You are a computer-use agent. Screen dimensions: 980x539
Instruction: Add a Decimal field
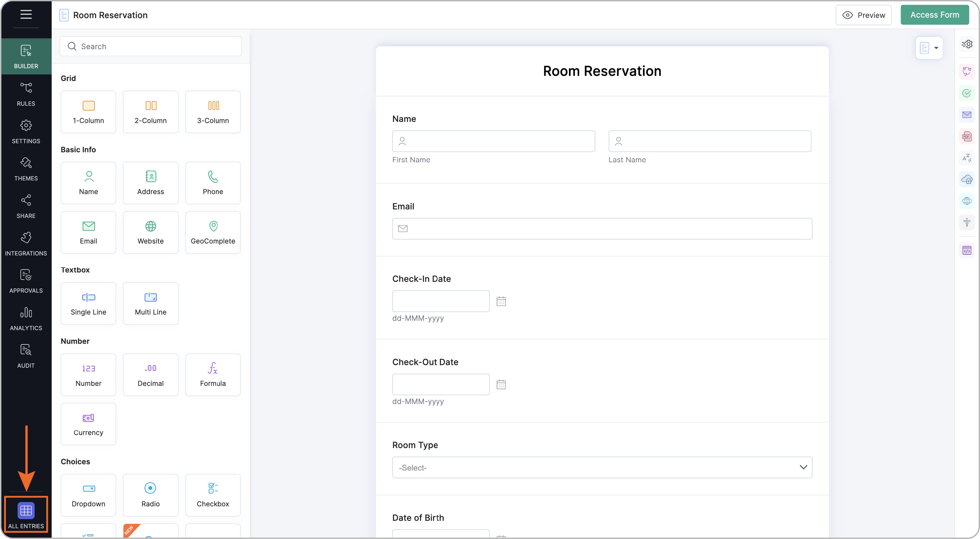point(151,375)
